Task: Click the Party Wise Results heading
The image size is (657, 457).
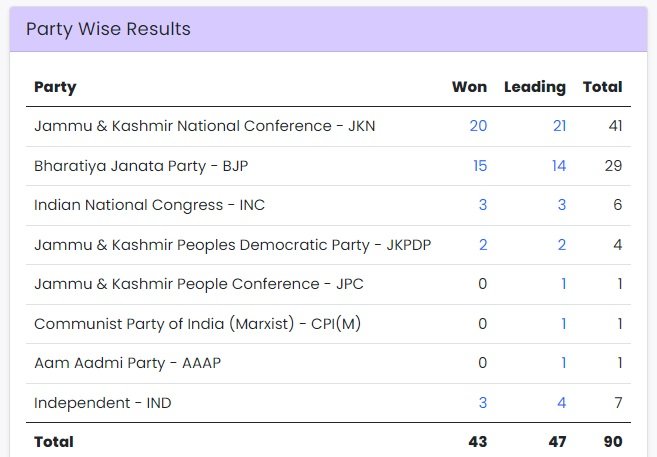Action: click(108, 29)
